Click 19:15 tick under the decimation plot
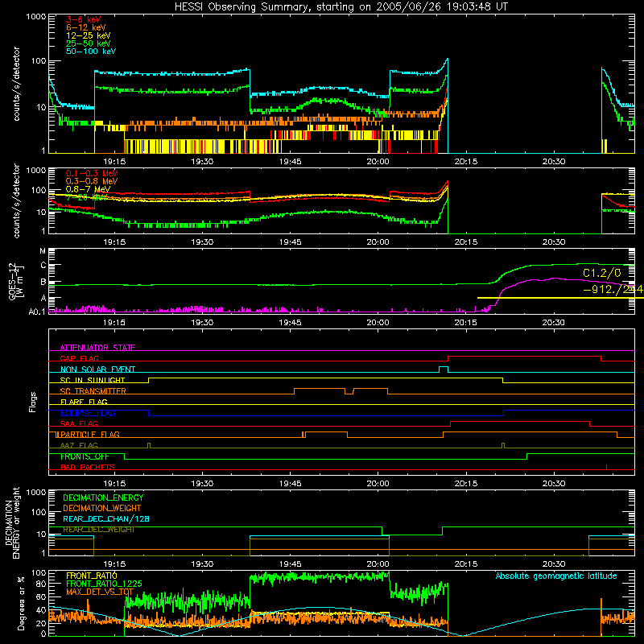This screenshot has width=644, height=644. point(114,564)
